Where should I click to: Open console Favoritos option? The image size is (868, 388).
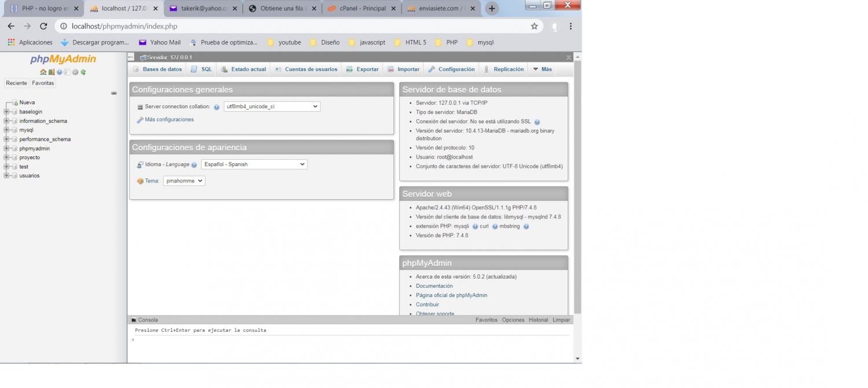coord(486,320)
